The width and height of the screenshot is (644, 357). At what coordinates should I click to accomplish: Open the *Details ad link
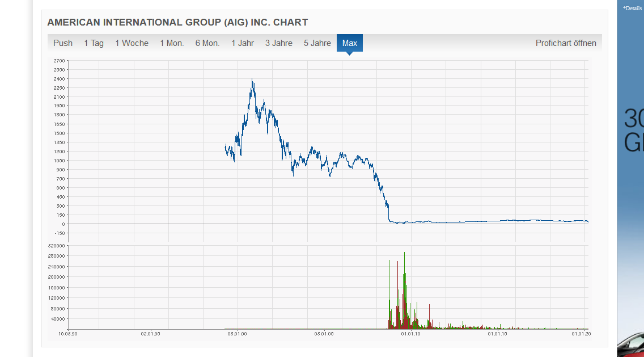pyautogui.click(x=632, y=8)
